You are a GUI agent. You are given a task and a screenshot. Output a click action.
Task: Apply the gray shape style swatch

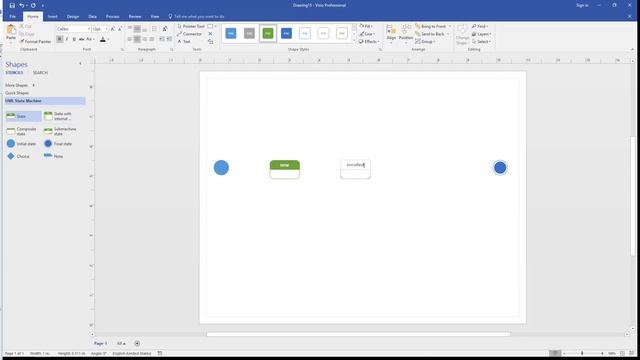[x=249, y=33]
